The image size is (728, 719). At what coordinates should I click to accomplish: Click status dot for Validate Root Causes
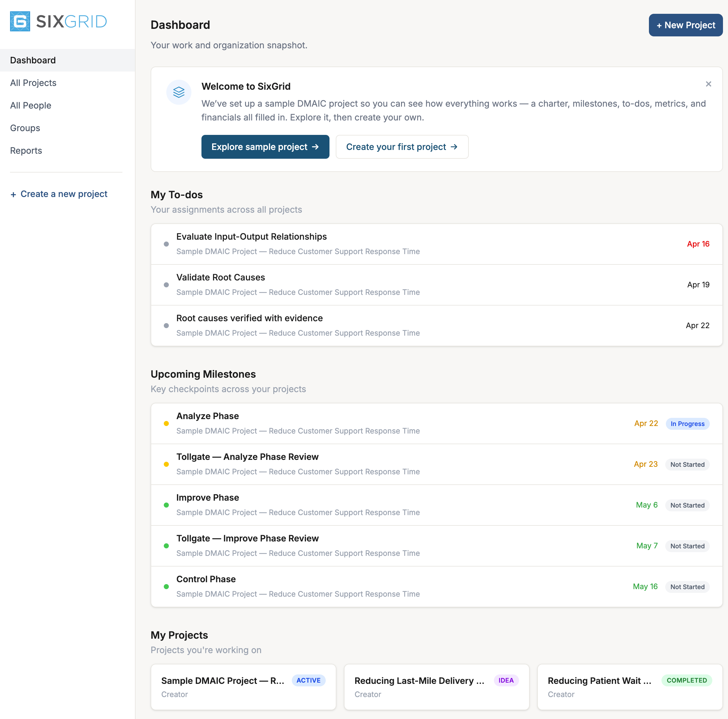pos(166,285)
